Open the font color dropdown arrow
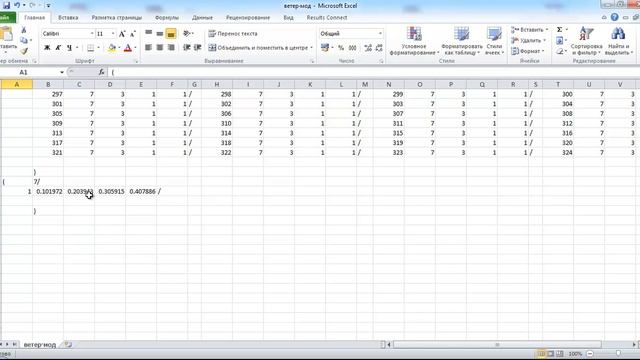This screenshot has width=640, height=360. [x=135, y=48]
